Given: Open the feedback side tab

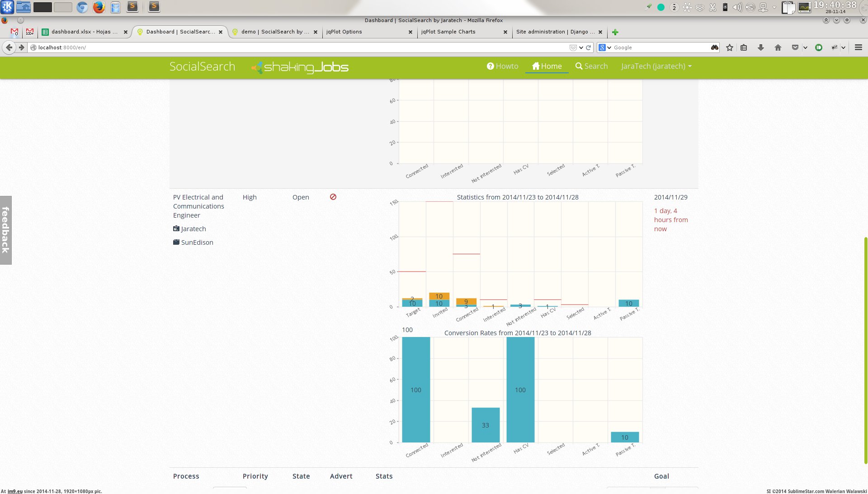Looking at the screenshot, I should click(x=5, y=230).
